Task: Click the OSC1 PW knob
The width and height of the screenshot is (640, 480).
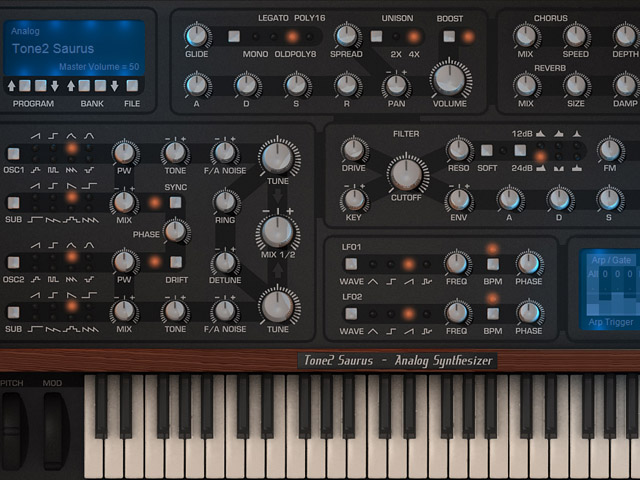Action: pos(124,153)
